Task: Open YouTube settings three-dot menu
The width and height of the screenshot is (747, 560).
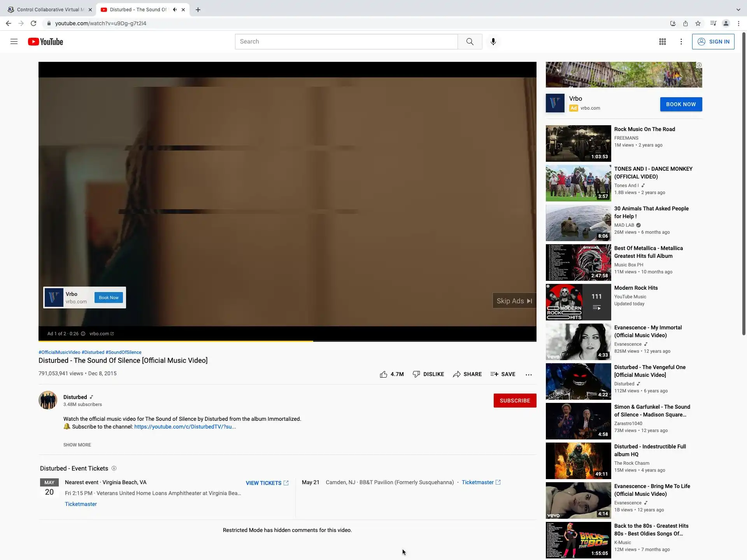Action: [x=681, y=42]
